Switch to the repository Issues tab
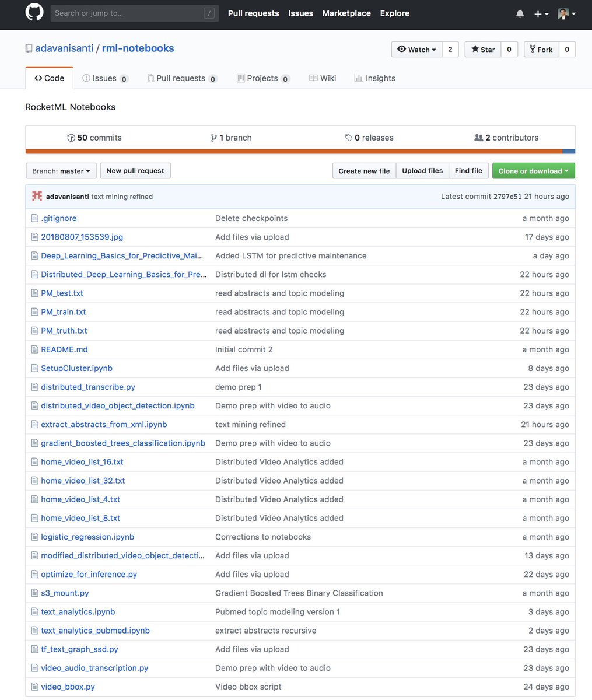592x700 pixels. [106, 78]
